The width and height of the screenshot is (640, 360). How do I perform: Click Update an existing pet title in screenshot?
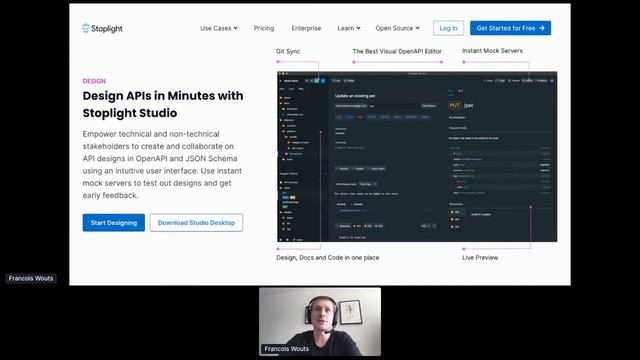coord(355,96)
